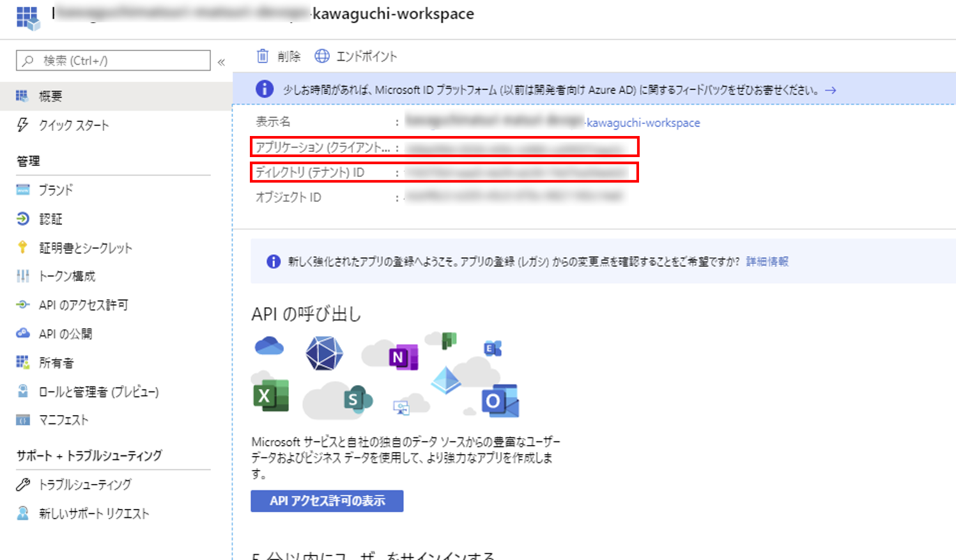Image resolution: width=956 pixels, height=560 pixels.
Task: Open クイック スタート lightning icon
Action: click(23, 125)
